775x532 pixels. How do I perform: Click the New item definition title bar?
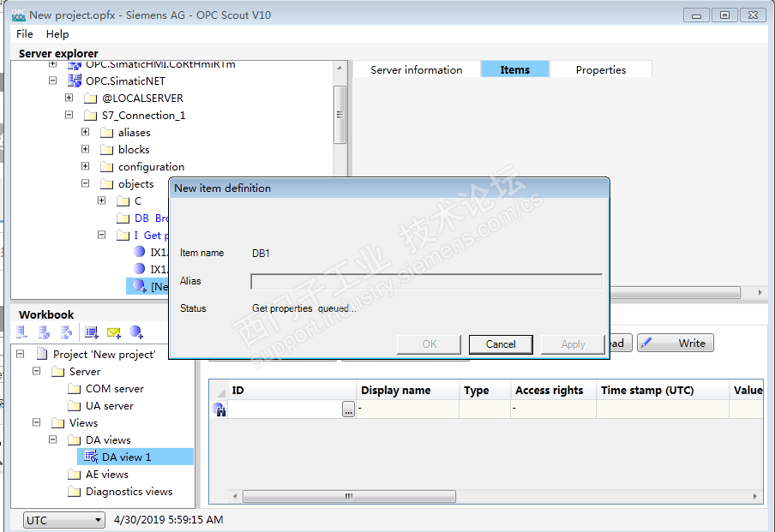pyautogui.click(x=389, y=188)
